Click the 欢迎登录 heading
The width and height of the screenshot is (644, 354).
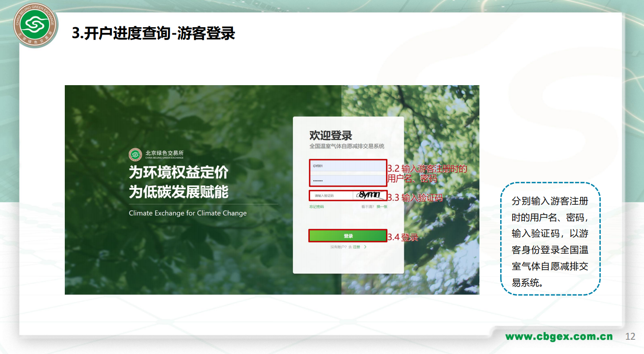click(x=331, y=135)
